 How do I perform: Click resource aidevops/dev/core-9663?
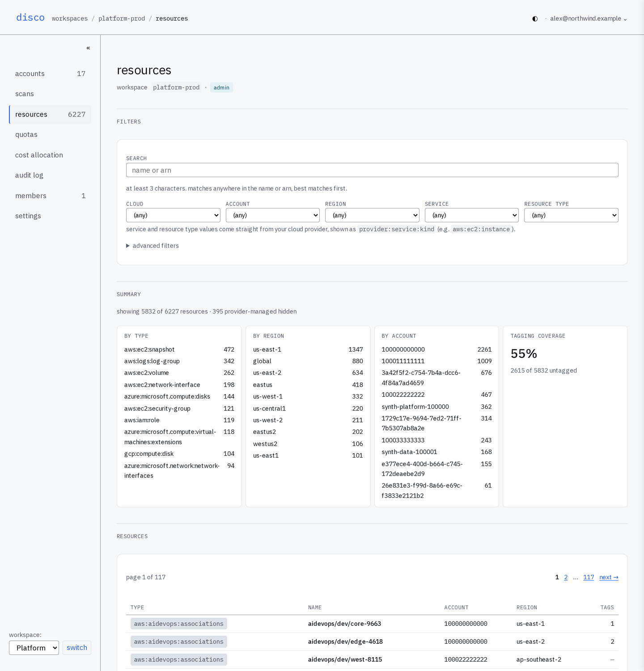pos(344,624)
